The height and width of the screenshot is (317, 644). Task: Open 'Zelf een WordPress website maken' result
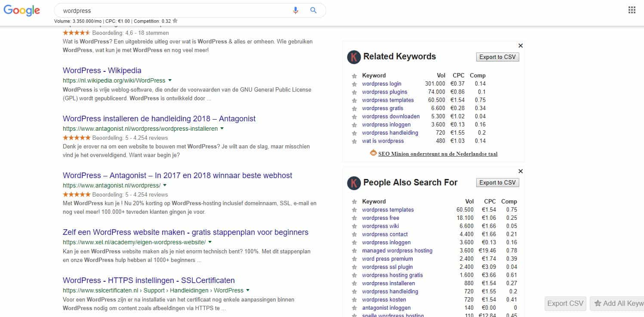(185, 232)
